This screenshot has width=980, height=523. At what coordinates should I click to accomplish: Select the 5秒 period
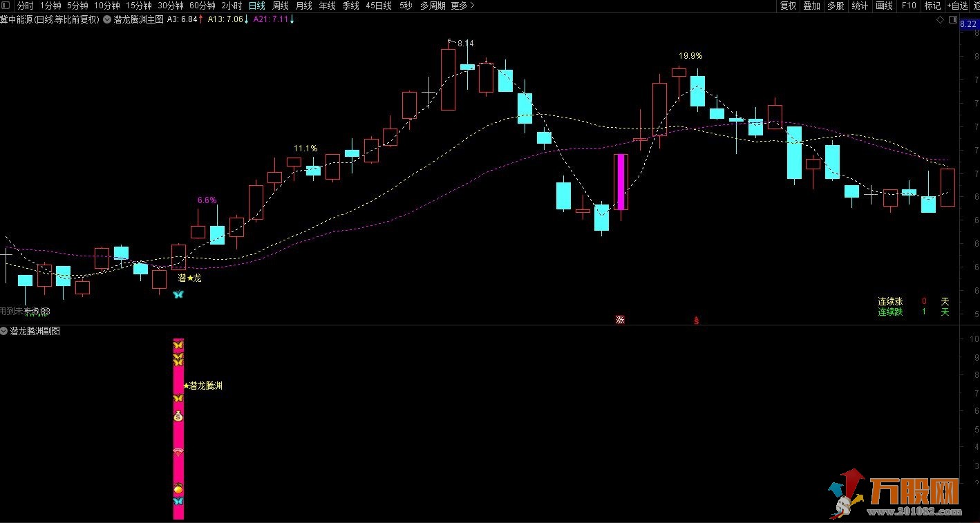406,6
